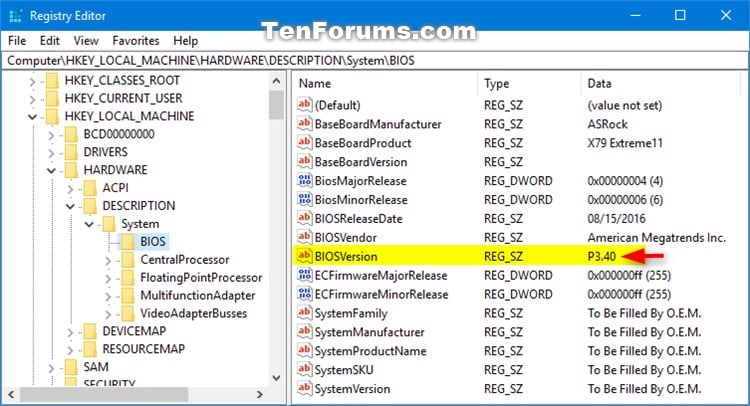
Task: Click the registry path address bar
Action: (375, 61)
